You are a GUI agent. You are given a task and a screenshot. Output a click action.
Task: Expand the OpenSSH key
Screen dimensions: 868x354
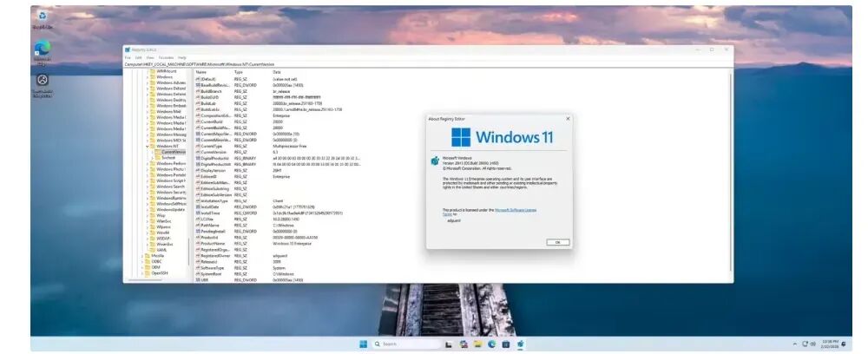point(142,272)
